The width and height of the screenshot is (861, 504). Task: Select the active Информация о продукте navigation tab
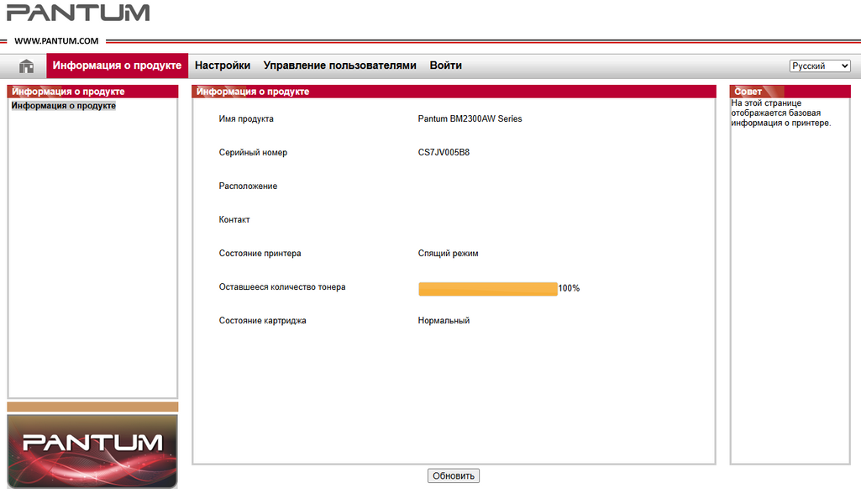tap(117, 66)
